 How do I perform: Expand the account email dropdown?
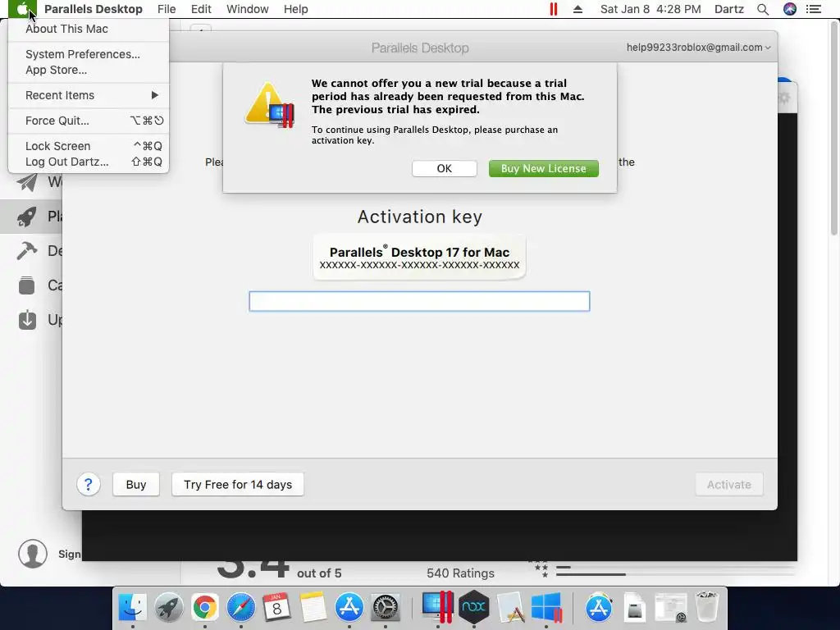699,47
